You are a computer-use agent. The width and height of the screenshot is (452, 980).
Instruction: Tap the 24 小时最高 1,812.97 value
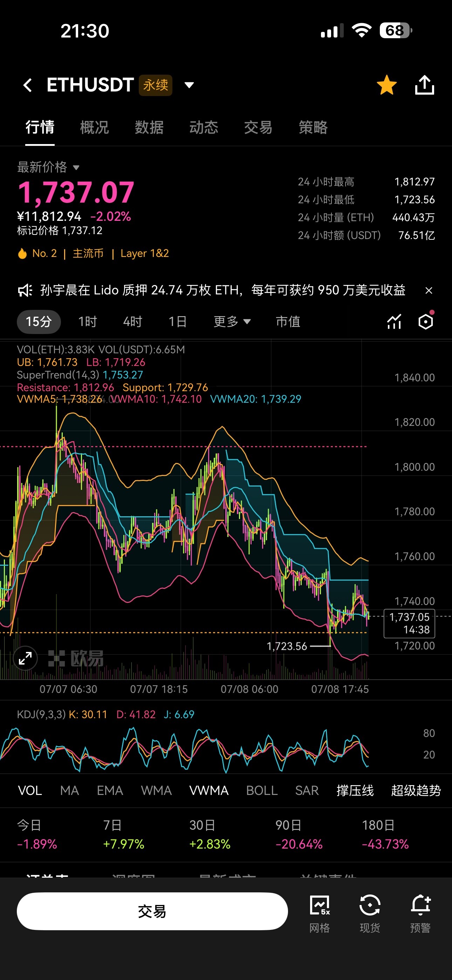[414, 182]
